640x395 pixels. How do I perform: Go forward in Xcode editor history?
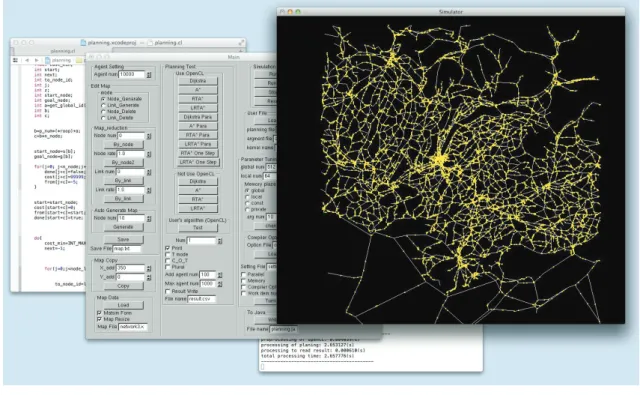36,60
